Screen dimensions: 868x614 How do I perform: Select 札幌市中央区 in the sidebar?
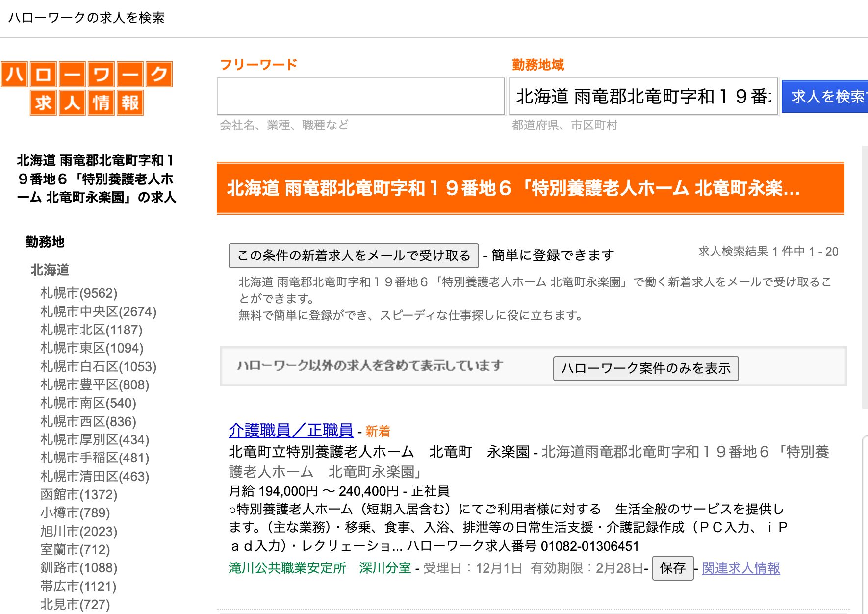(97, 311)
